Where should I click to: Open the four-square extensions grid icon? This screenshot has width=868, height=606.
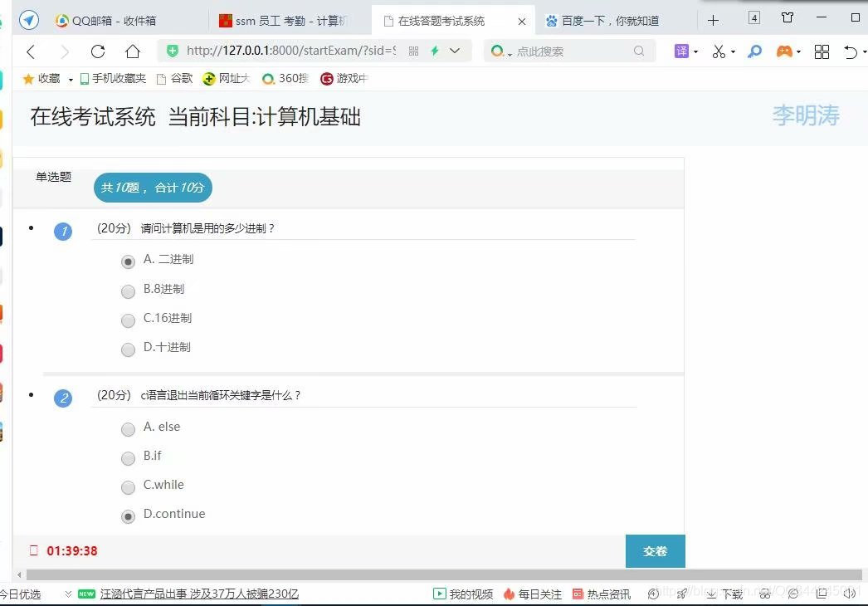click(822, 51)
